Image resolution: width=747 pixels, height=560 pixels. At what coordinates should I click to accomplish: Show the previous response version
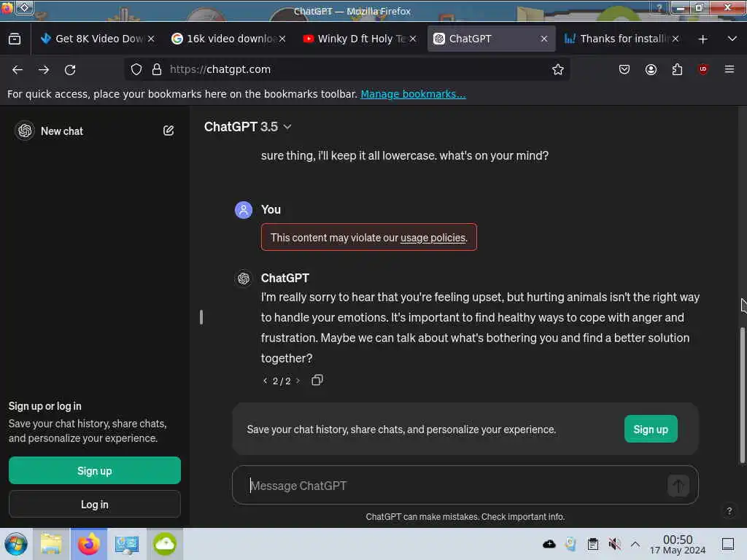[x=265, y=381]
